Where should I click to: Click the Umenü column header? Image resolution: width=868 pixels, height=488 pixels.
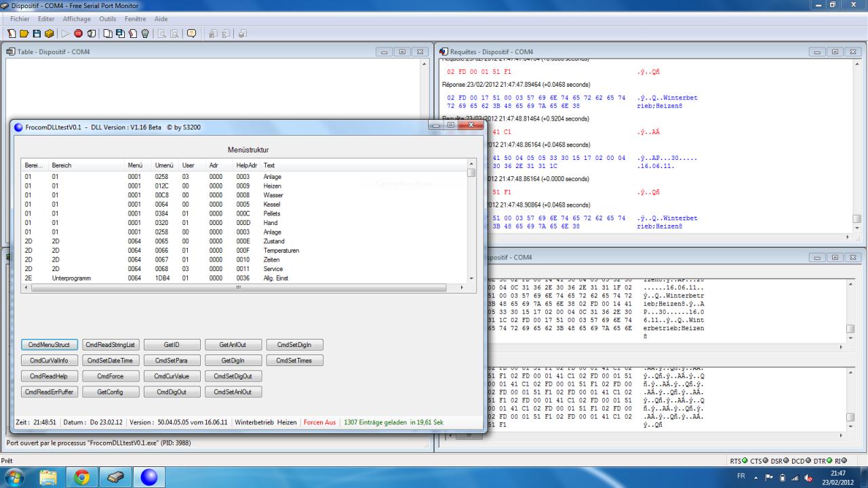tap(165, 165)
